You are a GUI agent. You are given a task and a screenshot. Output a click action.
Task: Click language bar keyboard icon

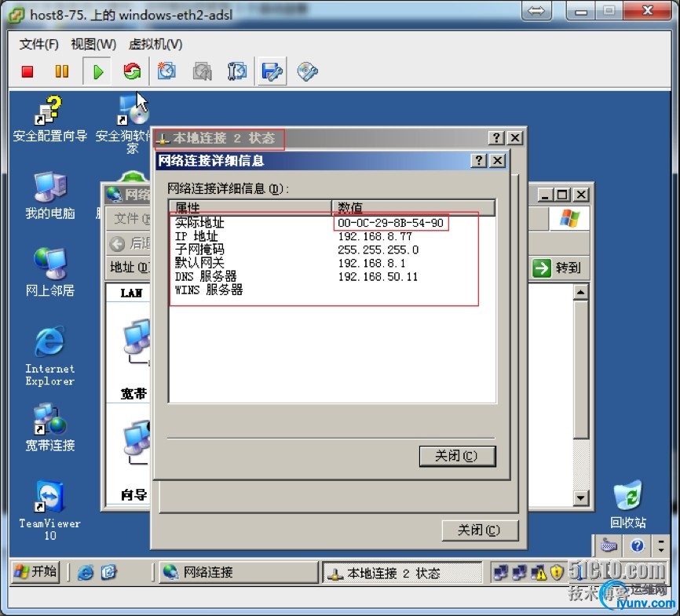(609, 545)
